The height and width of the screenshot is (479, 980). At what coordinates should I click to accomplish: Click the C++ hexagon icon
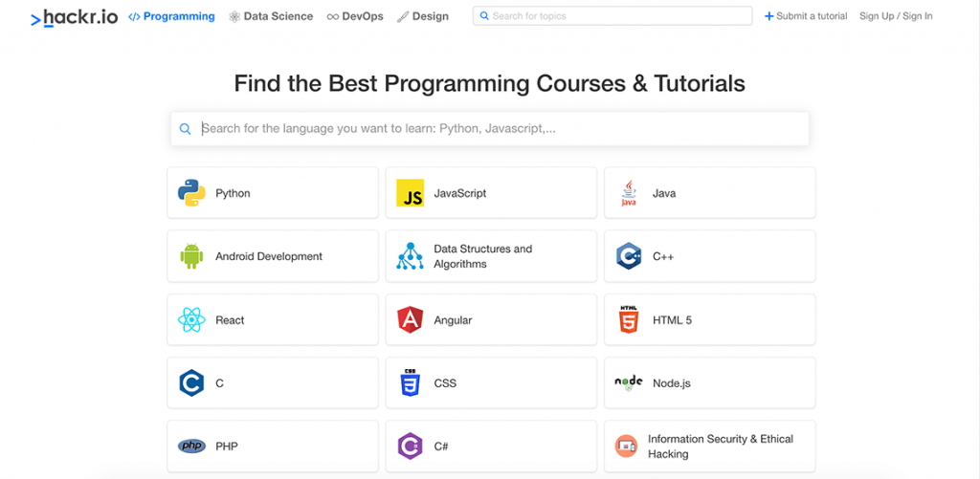pyautogui.click(x=629, y=256)
